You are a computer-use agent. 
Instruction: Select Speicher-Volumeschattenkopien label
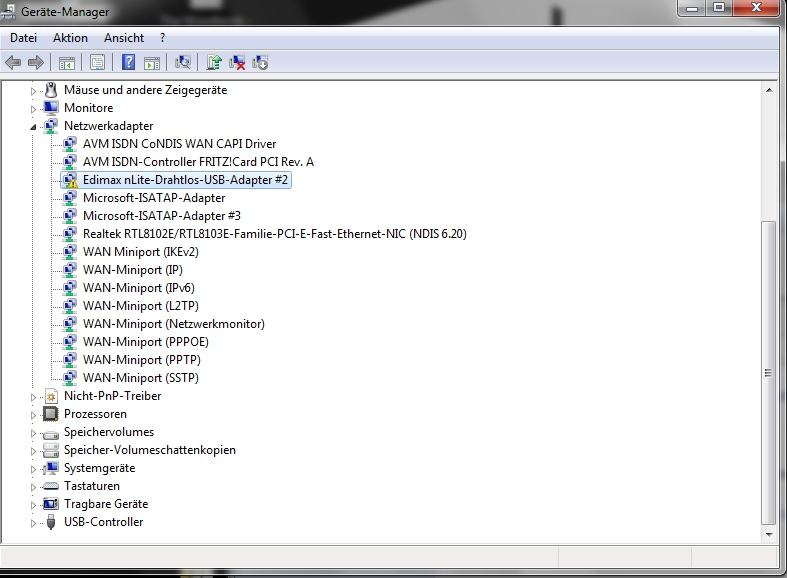click(x=150, y=450)
